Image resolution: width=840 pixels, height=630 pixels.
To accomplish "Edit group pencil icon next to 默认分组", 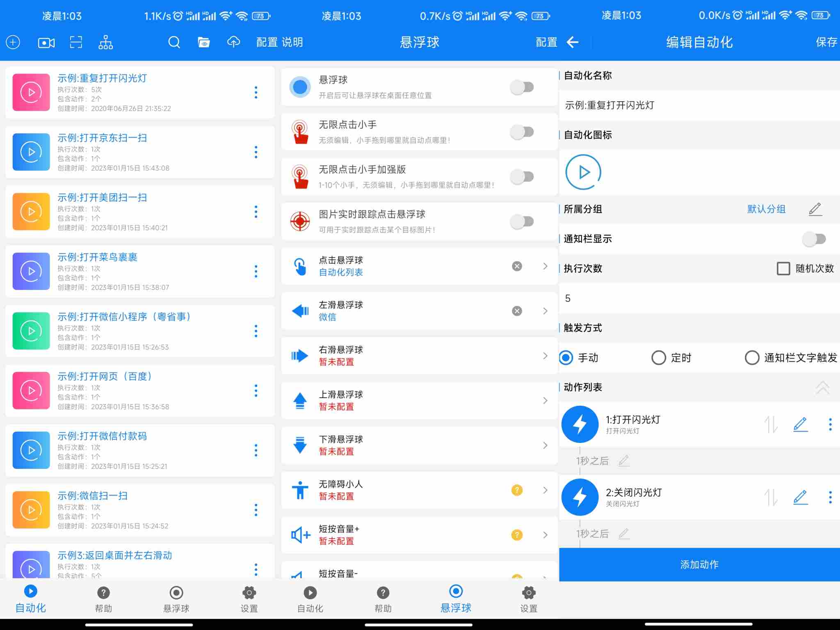I will click(x=815, y=209).
